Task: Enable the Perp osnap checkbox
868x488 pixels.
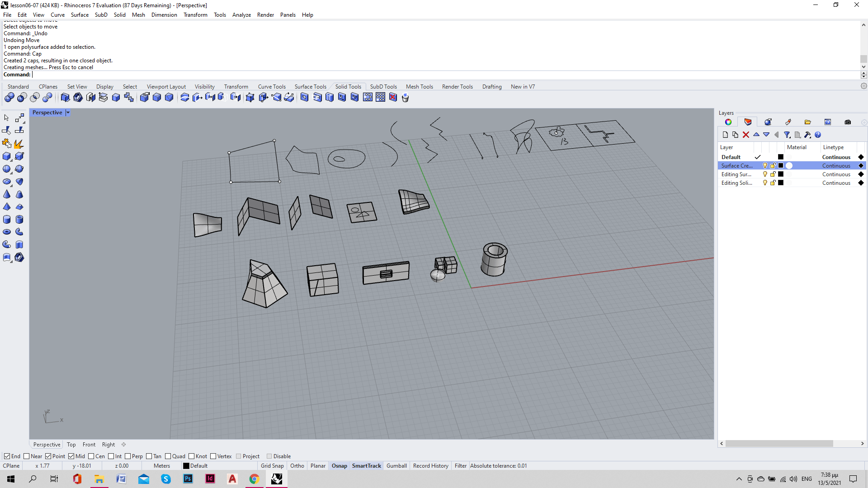Action: pos(128,456)
